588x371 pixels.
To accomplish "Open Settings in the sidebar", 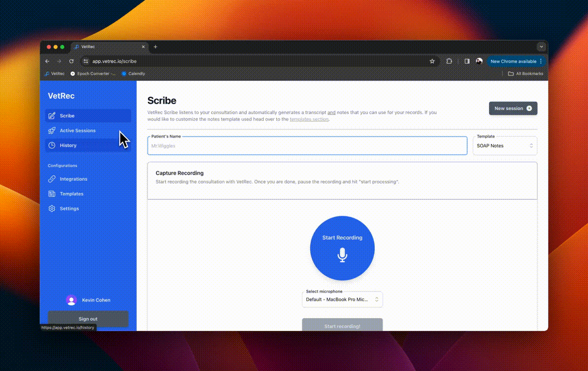I will point(88,209).
